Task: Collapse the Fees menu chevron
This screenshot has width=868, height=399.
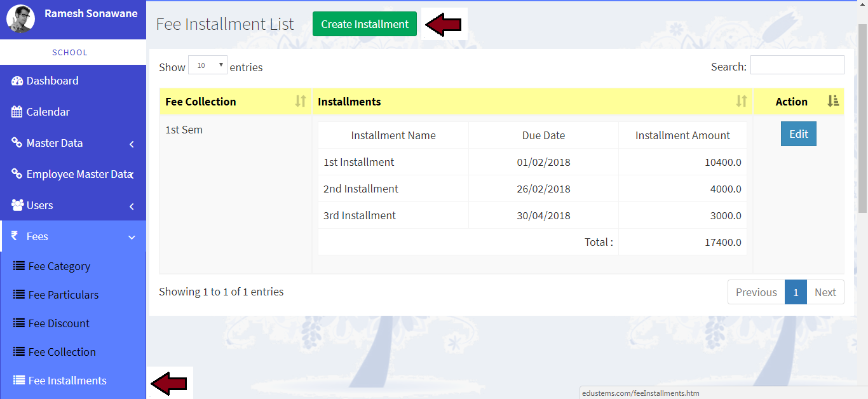Action: pos(132,238)
